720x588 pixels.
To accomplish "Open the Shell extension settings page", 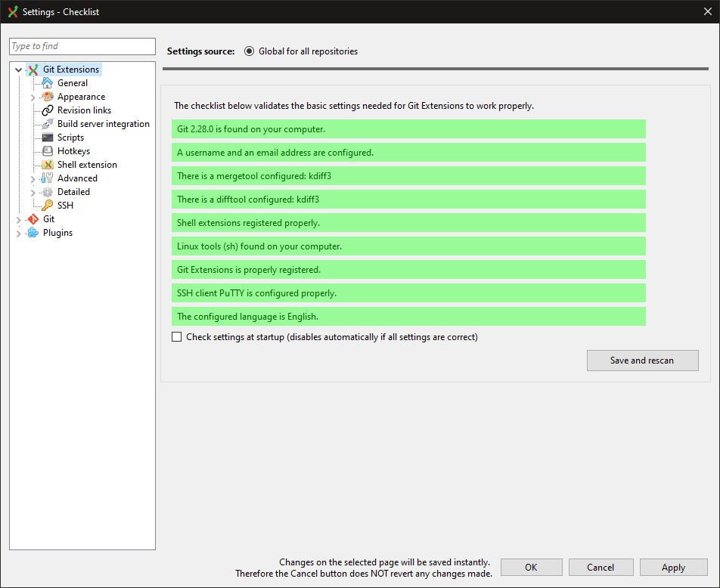I will (x=87, y=165).
